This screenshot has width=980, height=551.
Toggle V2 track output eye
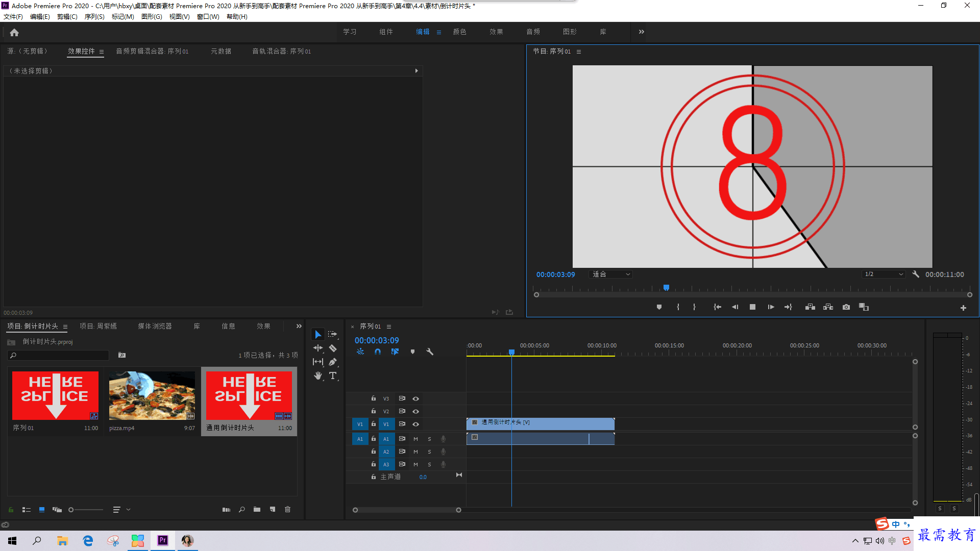(415, 411)
